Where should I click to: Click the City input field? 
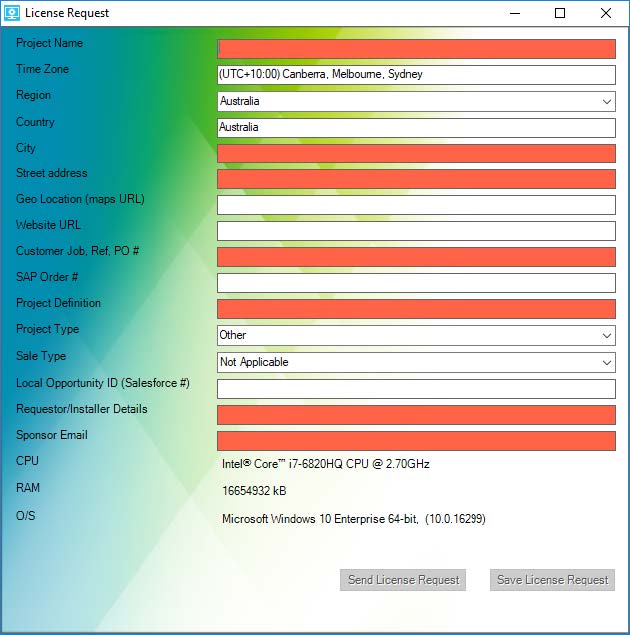pos(416,153)
